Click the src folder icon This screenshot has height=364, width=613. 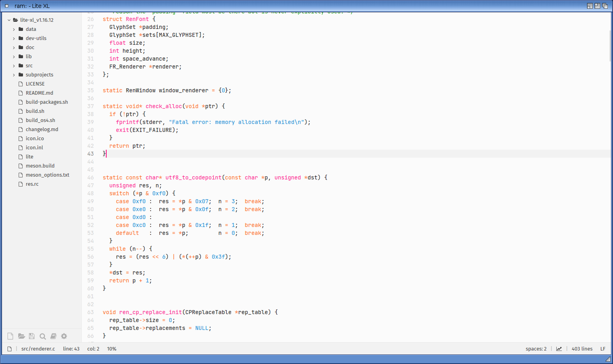click(x=21, y=66)
